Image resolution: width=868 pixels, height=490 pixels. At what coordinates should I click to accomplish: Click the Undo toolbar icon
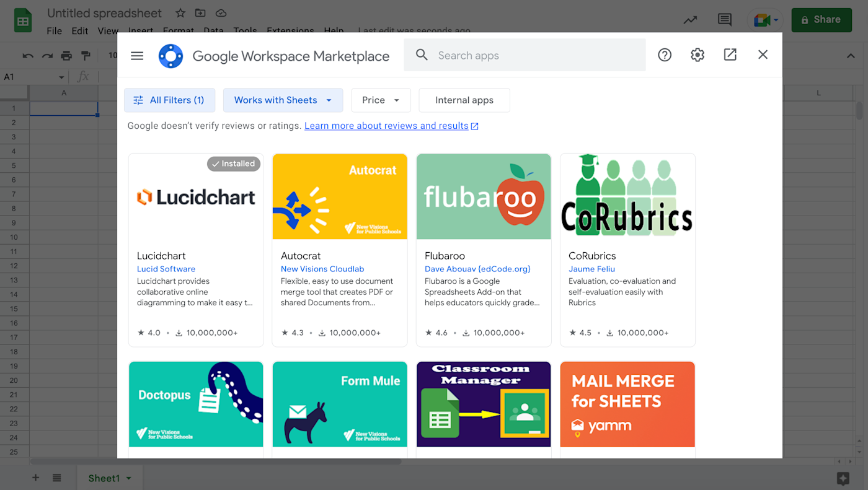coord(28,56)
